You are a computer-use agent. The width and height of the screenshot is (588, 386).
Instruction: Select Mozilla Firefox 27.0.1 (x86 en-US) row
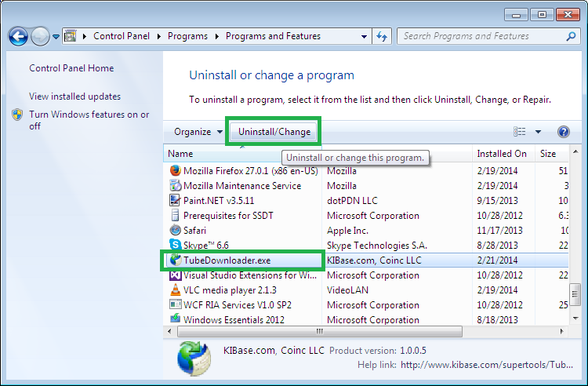pos(365,171)
